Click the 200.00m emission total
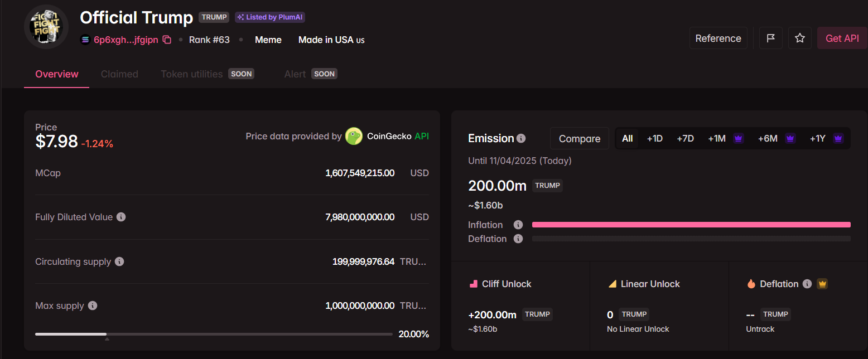 pos(498,186)
